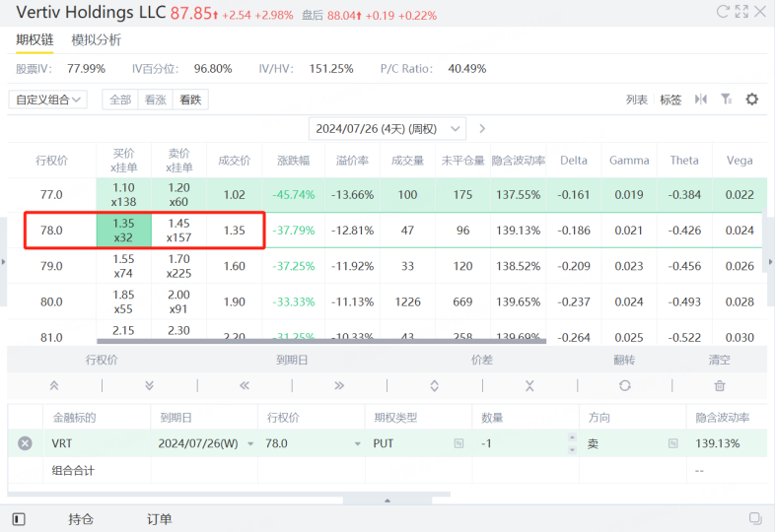The height and width of the screenshot is (532, 775).
Task: Move strike price down with double-down chevron
Action: pos(149,386)
